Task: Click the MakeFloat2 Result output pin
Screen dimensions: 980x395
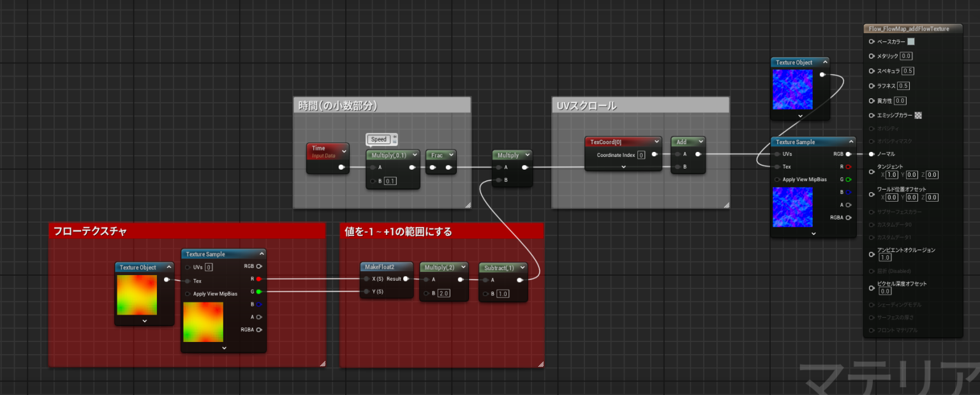Action: pos(405,279)
